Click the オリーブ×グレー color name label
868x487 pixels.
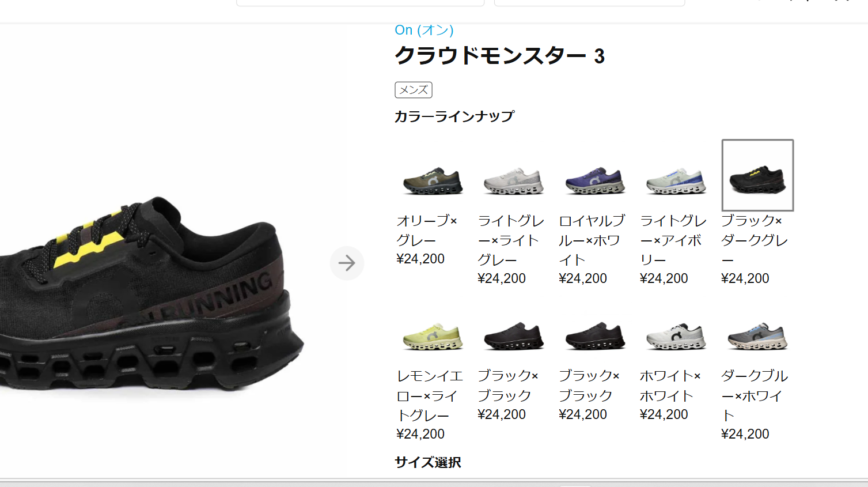point(427,231)
